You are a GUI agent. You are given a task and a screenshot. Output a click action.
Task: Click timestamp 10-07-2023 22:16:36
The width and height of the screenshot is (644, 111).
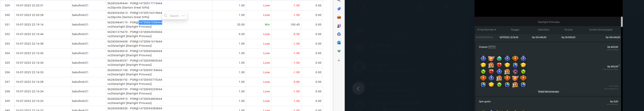point(30,53)
